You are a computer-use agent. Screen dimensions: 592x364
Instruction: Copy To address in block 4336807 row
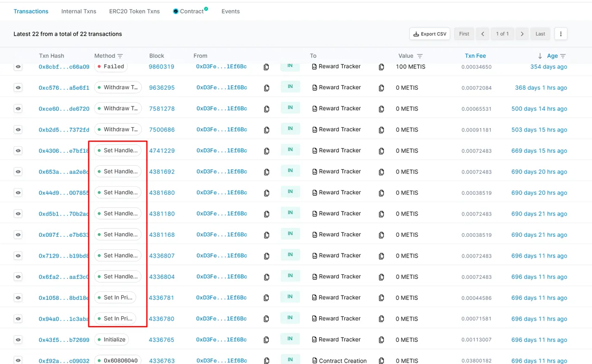381,256
